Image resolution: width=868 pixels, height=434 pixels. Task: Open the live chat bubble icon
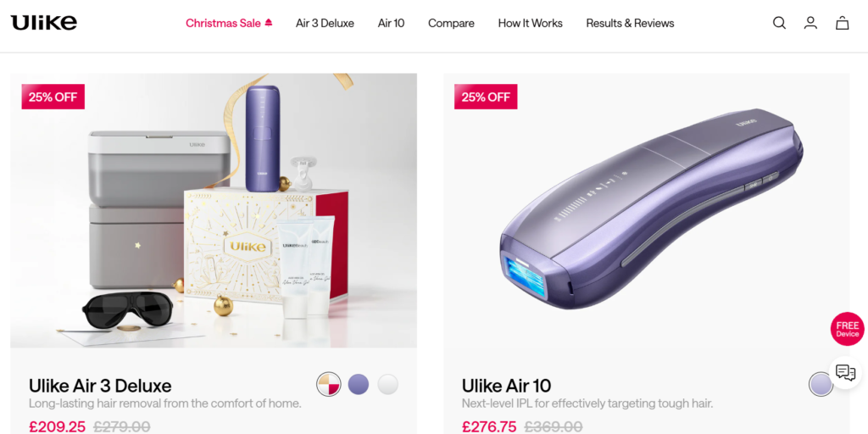point(845,373)
